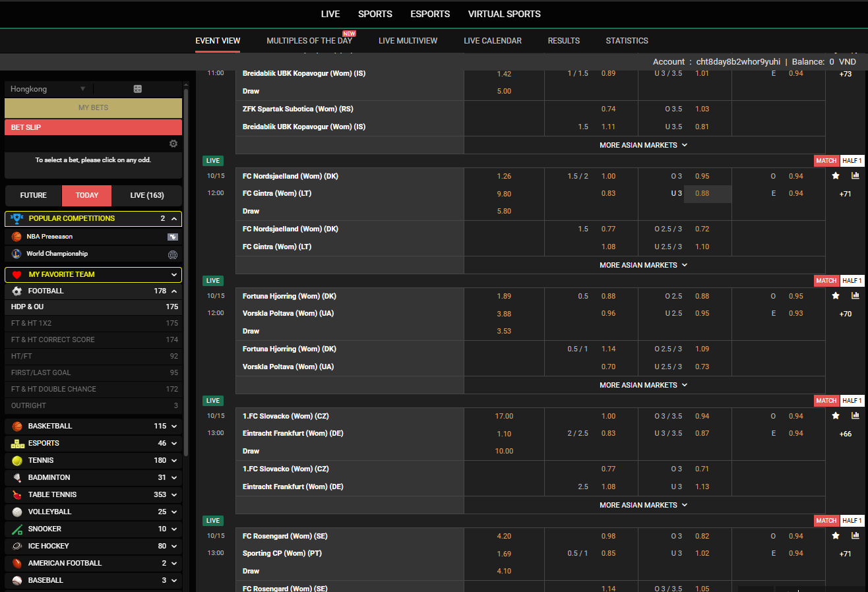The image size is (868, 592).
Task: Click the NBA Preseason basketball icon
Action: [16, 236]
